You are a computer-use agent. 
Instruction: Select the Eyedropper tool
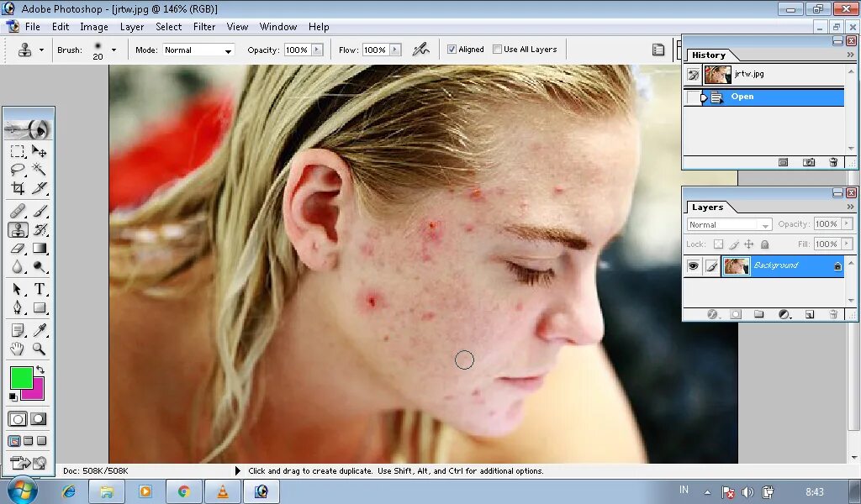pos(39,330)
